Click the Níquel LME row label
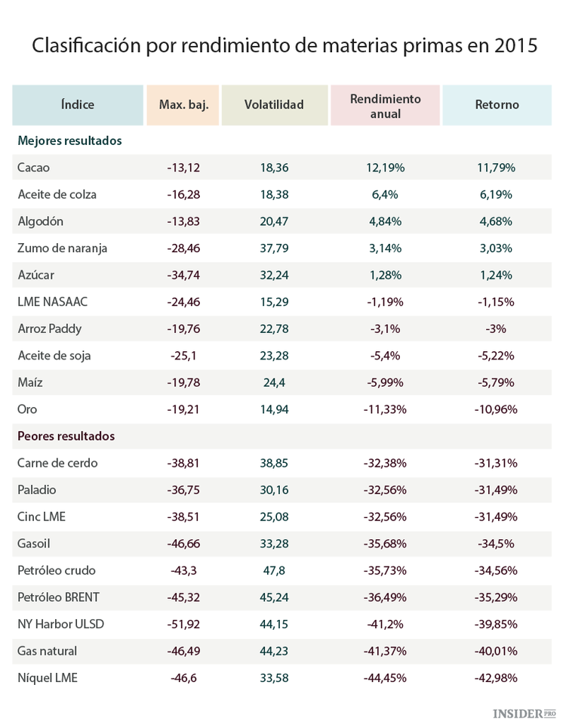The width and height of the screenshot is (566, 728). 48,678
